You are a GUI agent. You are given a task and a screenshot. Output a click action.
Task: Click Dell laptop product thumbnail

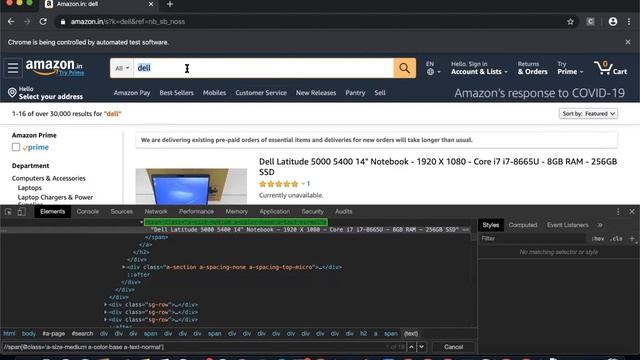191,186
